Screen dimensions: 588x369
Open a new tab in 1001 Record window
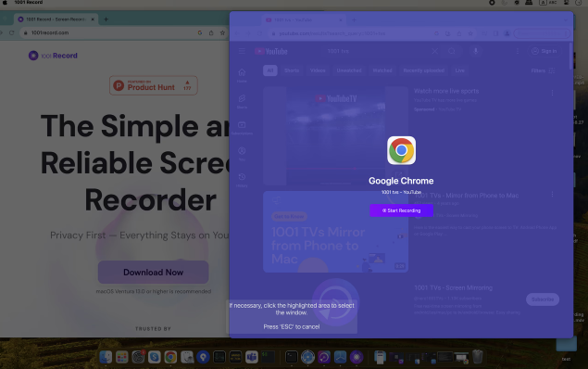106,19
